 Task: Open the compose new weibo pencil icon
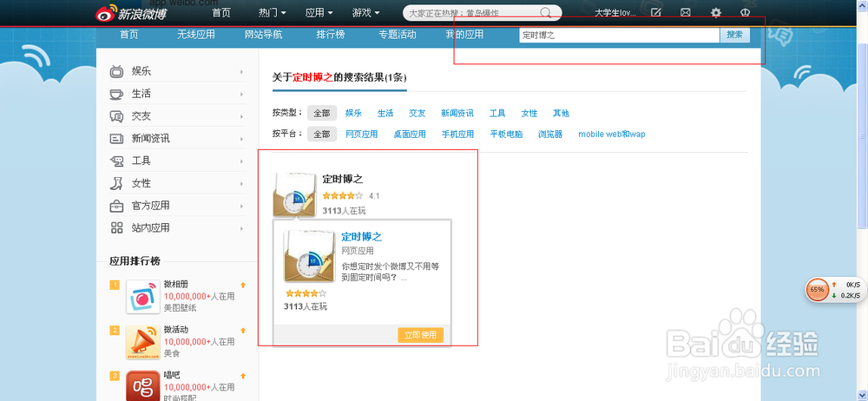(656, 12)
